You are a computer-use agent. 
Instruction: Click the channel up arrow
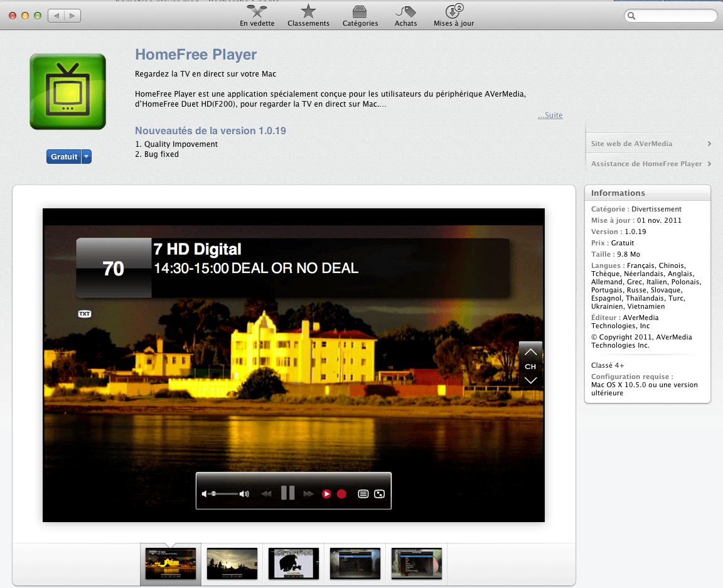point(530,352)
